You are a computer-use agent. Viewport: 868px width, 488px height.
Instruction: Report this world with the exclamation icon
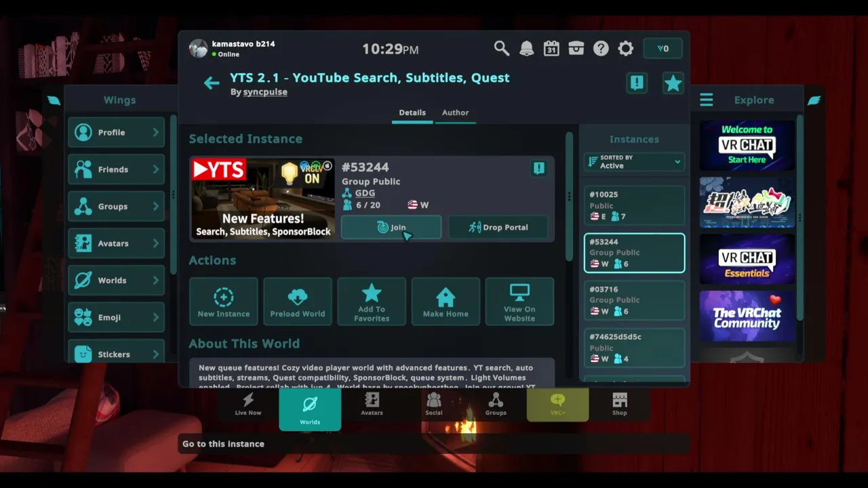[x=636, y=83]
